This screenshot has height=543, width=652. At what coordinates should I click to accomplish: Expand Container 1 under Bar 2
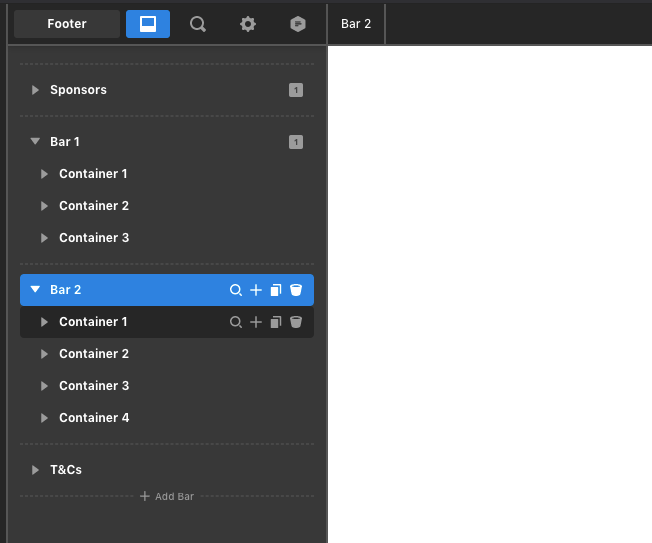click(44, 322)
